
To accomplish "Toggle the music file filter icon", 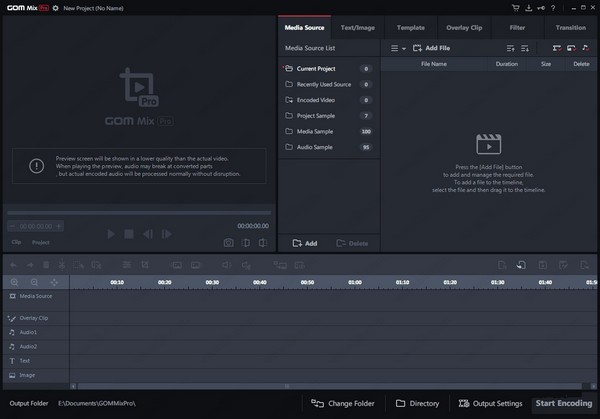I will [584, 48].
